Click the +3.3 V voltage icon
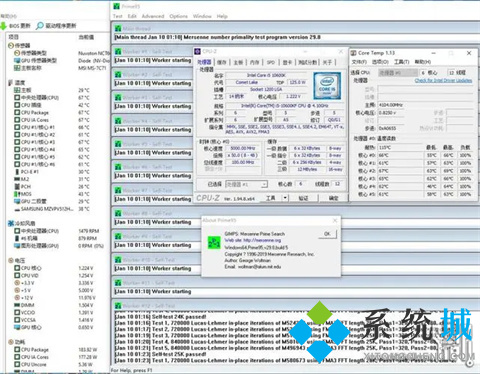The height and width of the screenshot is (374, 480). [x=17, y=283]
